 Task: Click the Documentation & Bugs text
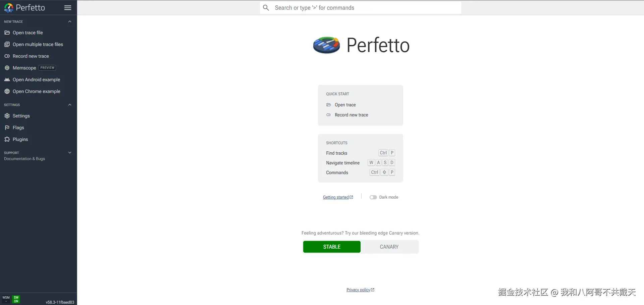tap(24, 159)
